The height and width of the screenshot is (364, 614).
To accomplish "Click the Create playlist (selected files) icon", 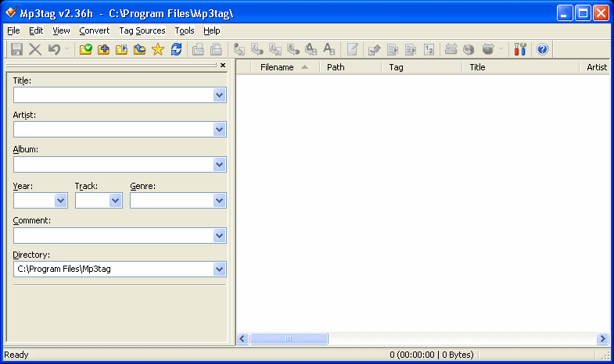I will [x=411, y=49].
